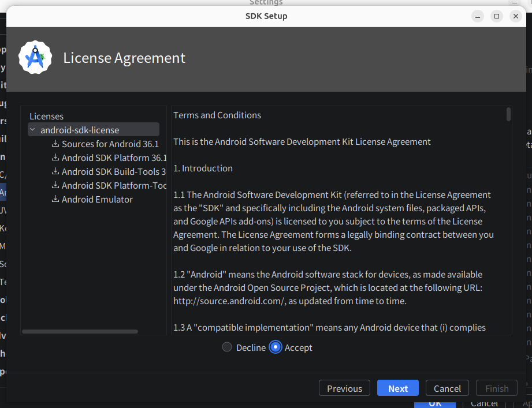Minimize the SDK Setup window
Screen dimensions: 532x408
point(477,16)
